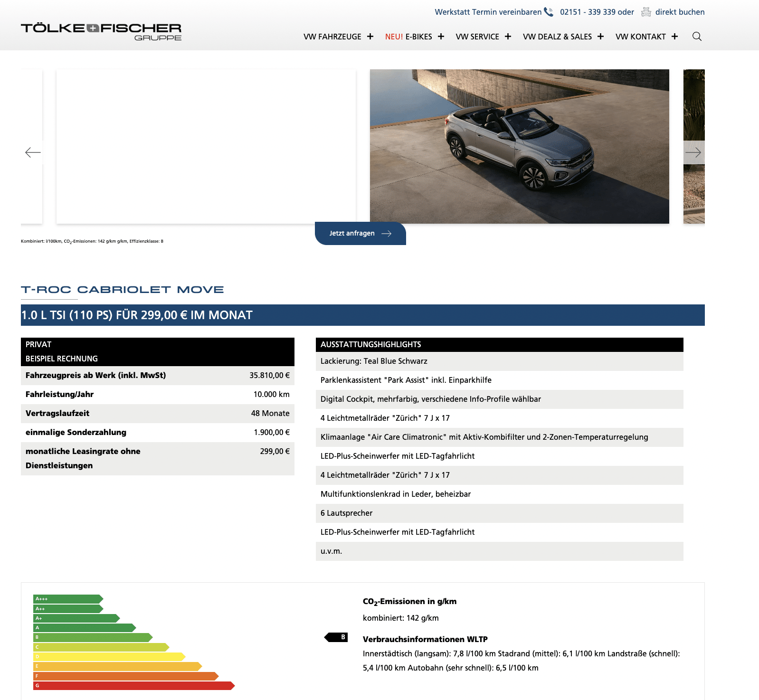
Task: Go to previous slide with left arrow
Action: tap(33, 152)
